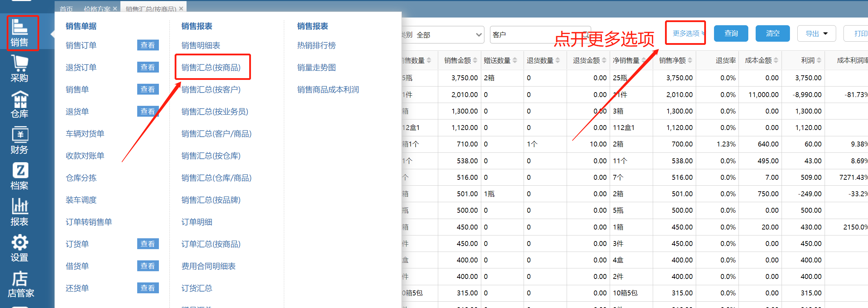Open 销售商品成本利润 report link
Viewport: 868px width, 308px height.
pos(328,89)
